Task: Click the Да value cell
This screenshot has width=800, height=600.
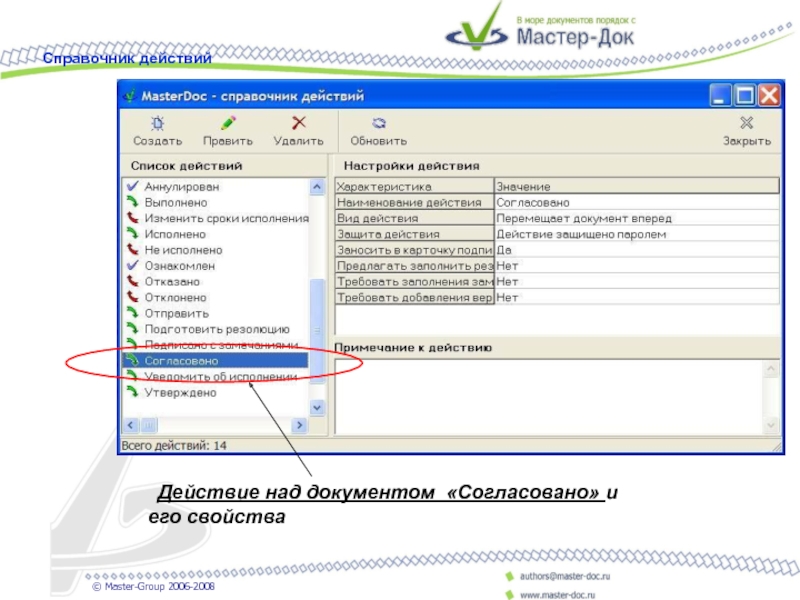Action: tap(637, 250)
